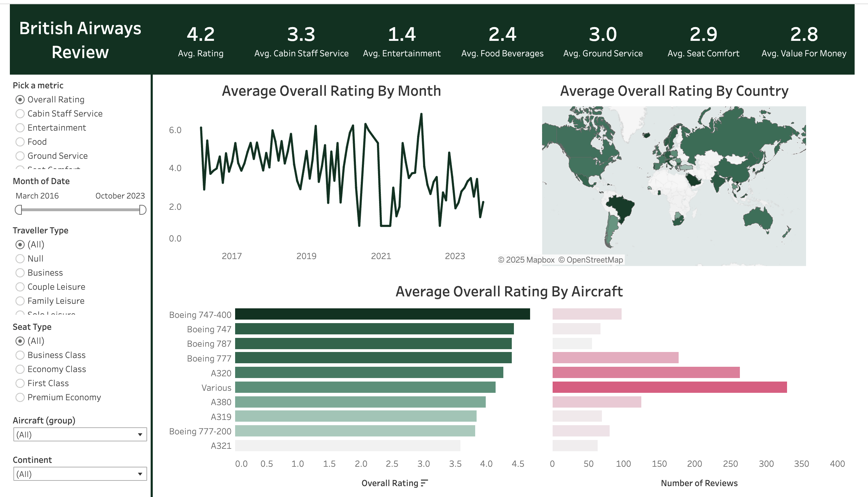Click Brazil on the country map
868x497 pixels.
tap(621, 208)
